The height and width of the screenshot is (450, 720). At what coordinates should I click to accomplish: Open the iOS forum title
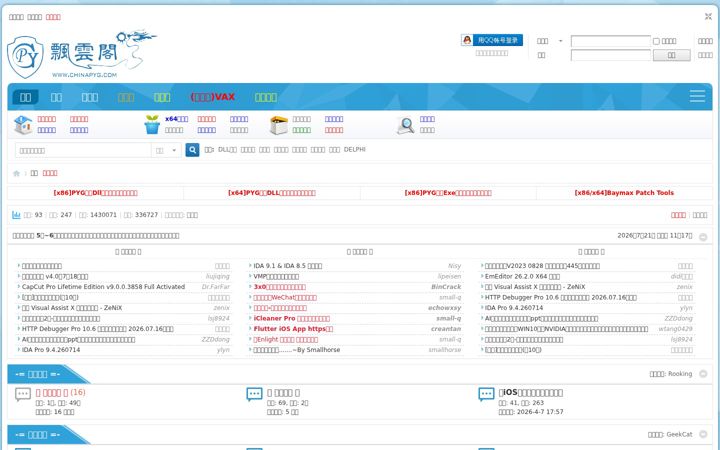(x=530, y=393)
